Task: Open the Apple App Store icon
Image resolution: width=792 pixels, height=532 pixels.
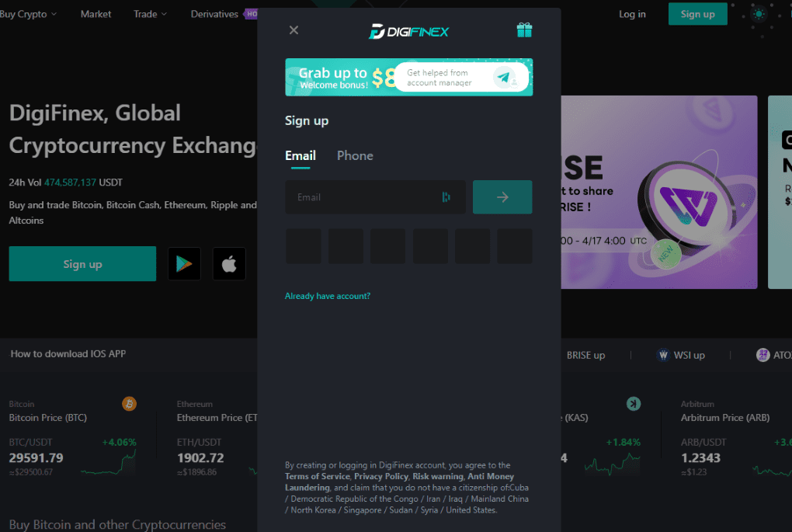Action: (x=229, y=264)
